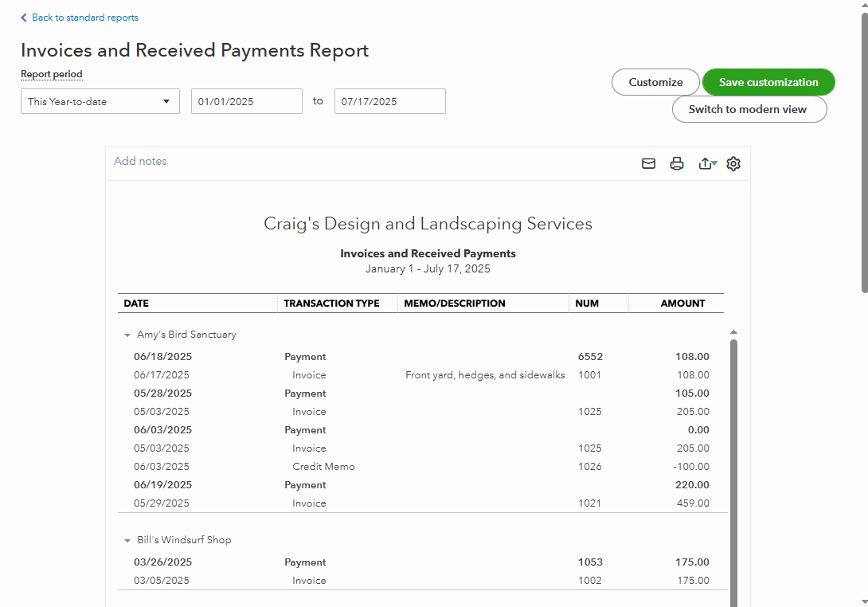
Task: Click the -100.00 credit memo amount
Action: [x=691, y=466]
